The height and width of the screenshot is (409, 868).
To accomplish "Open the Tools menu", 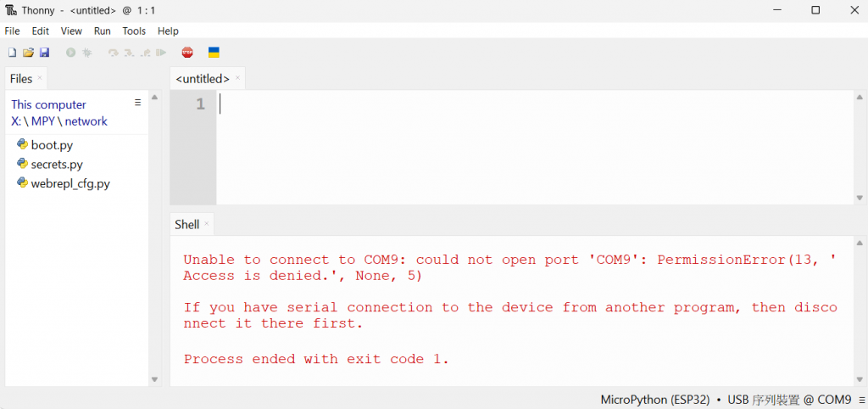I will point(134,31).
